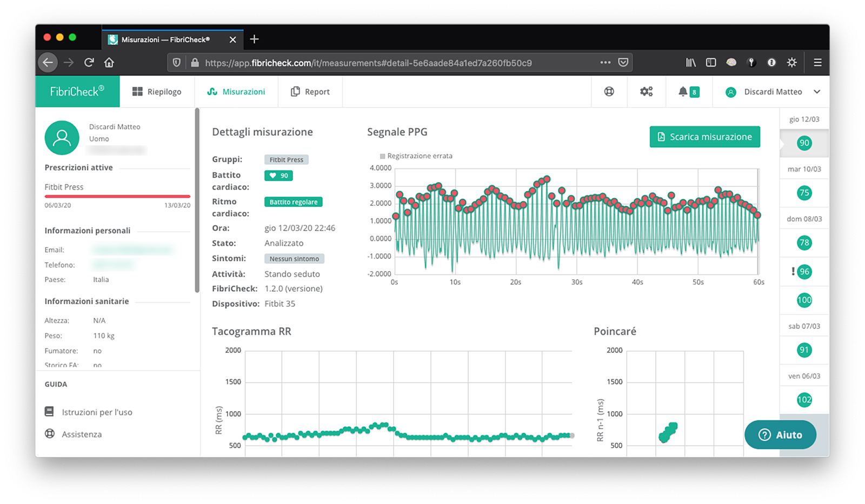Open notifications bell with 8 badge
Image resolution: width=865 pixels, height=504 pixels.
pyautogui.click(x=688, y=92)
